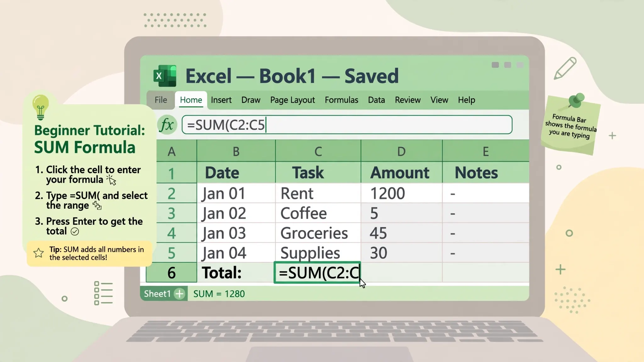The width and height of the screenshot is (644, 362).
Task: Select the Jan 04 date cell
Action: click(x=236, y=253)
